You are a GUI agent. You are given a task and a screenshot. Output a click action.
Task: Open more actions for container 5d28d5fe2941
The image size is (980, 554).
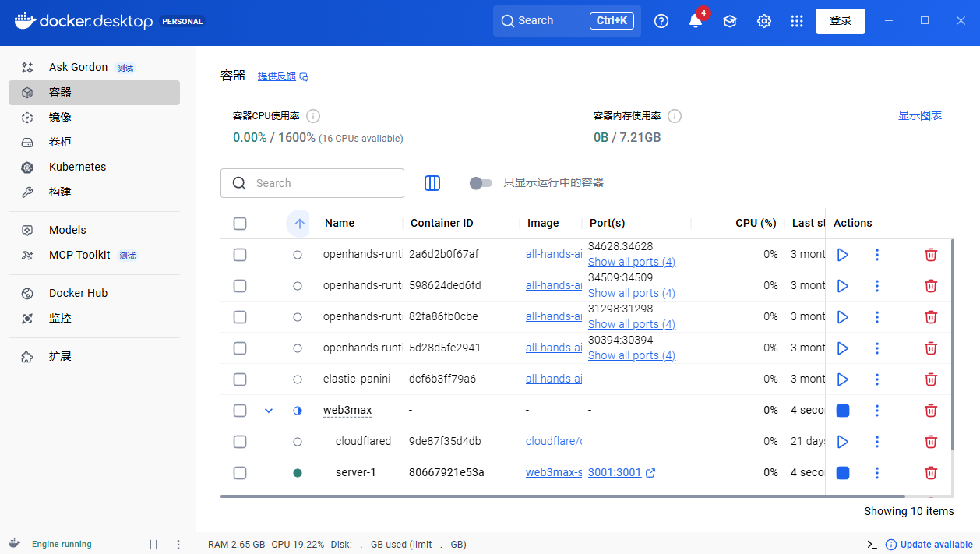click(x=877, y=348)
